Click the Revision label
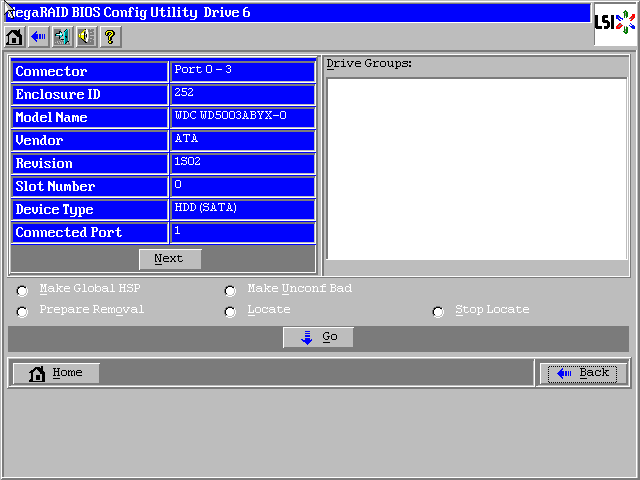640x480 pixels. [44, 163]
